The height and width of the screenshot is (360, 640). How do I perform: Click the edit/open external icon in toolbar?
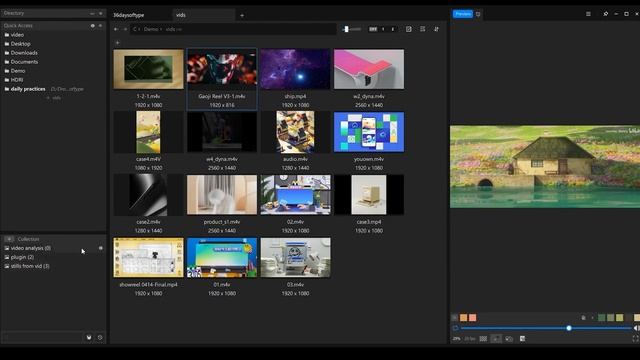(x=409, y=29)
